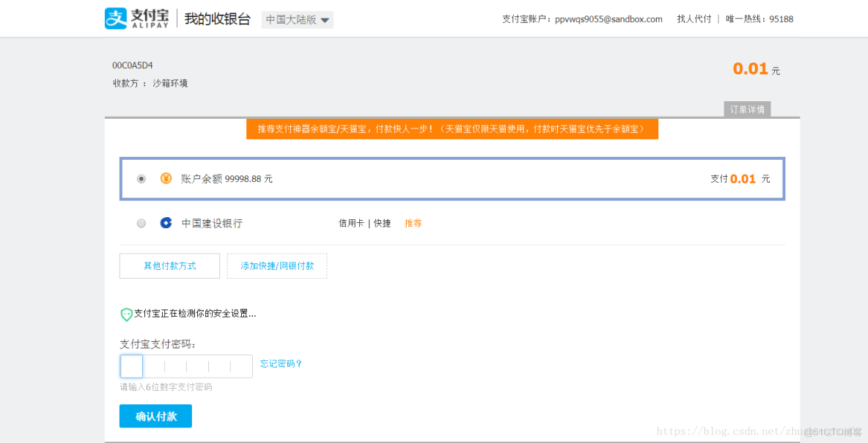Click the 其他付款方式 button
The height and width of the screenshot is (443, 868).
point(169,266)
